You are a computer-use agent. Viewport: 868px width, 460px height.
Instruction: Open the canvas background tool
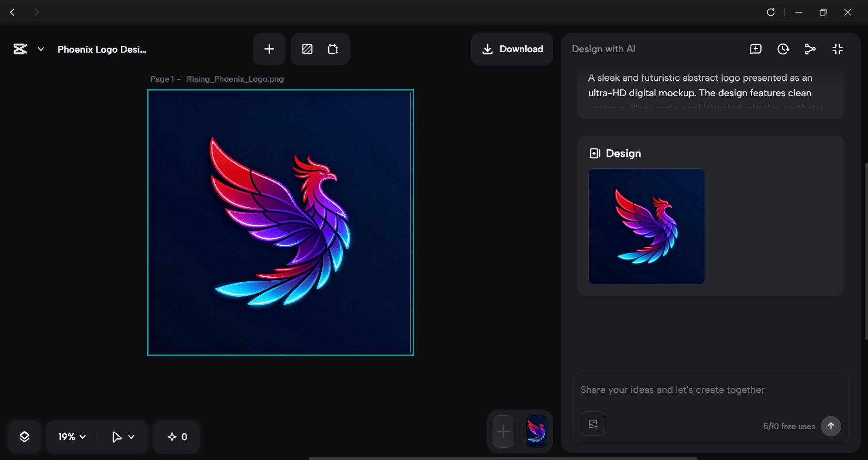point(307,49)
